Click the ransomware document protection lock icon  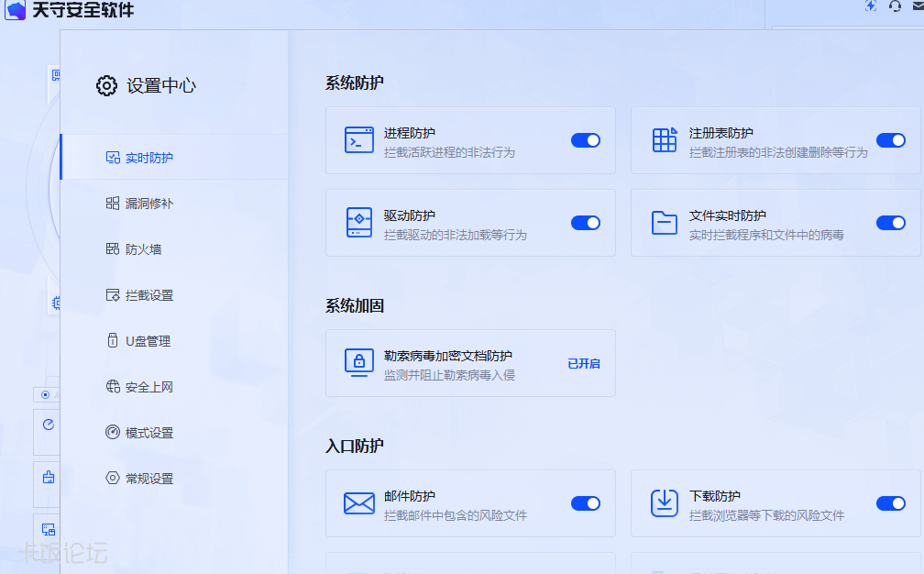pos(358,363)
